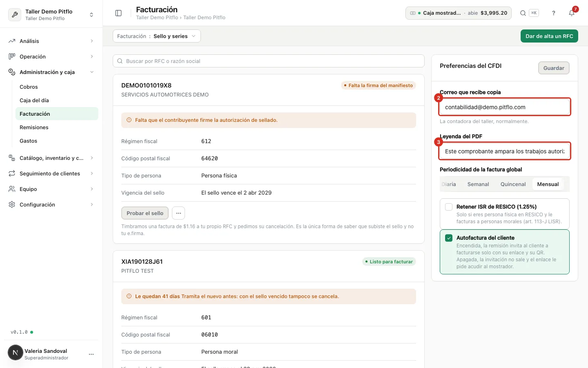Click the Configuración gear icon
Image resolution: width=588 pixels, height=368 pixels.
click(12, 204)
